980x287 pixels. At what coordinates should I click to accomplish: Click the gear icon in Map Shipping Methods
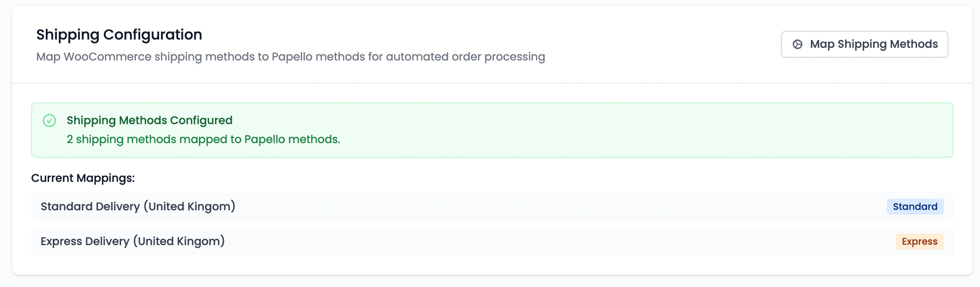click(797, 44)
